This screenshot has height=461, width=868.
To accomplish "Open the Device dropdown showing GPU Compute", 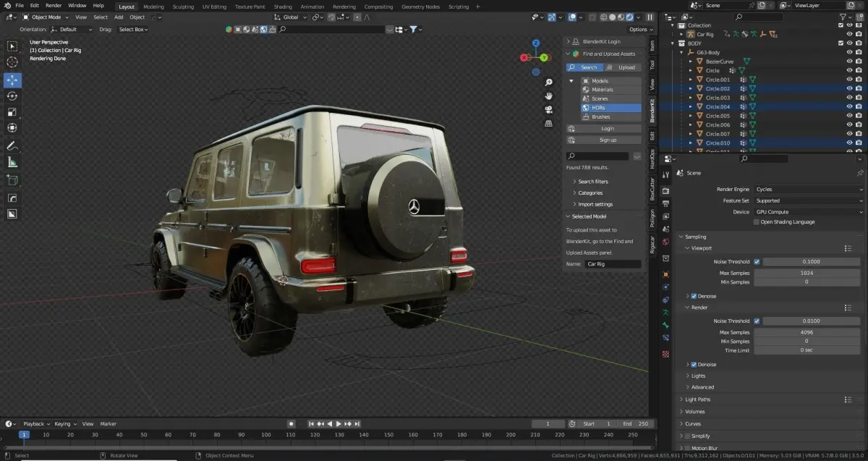I will [809, 212].
